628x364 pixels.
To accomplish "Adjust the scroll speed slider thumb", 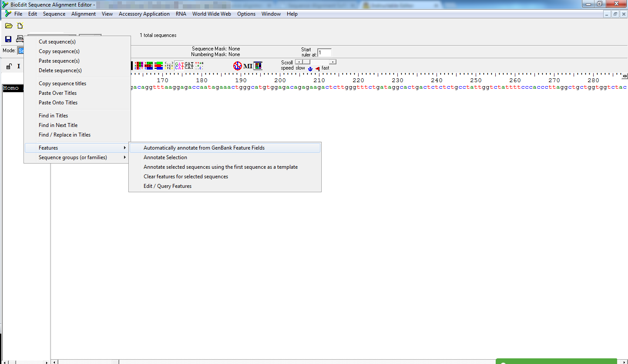I will (x=306, y=62).
